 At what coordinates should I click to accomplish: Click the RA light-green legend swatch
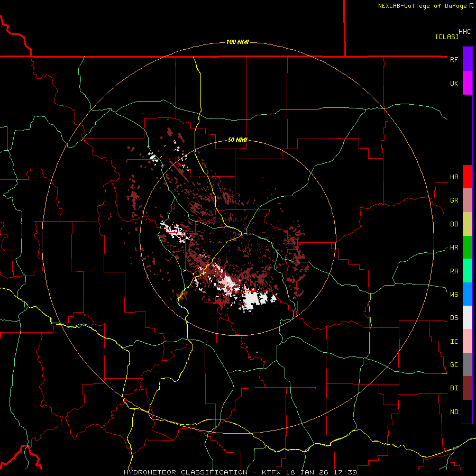467,271
